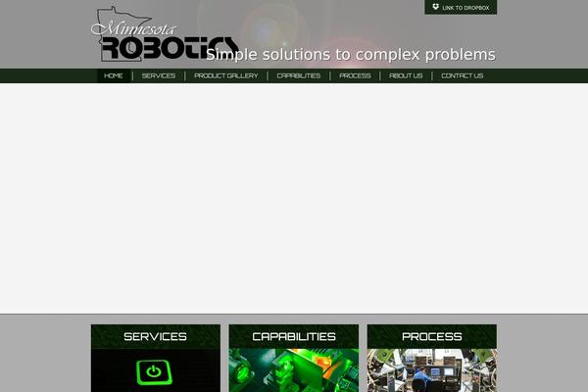Open the Link to Dropbox button

[x=461, y=7]
